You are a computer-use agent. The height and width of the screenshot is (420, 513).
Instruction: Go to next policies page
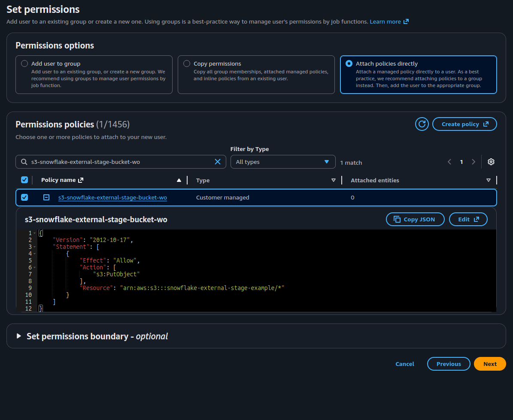point(473,162)
